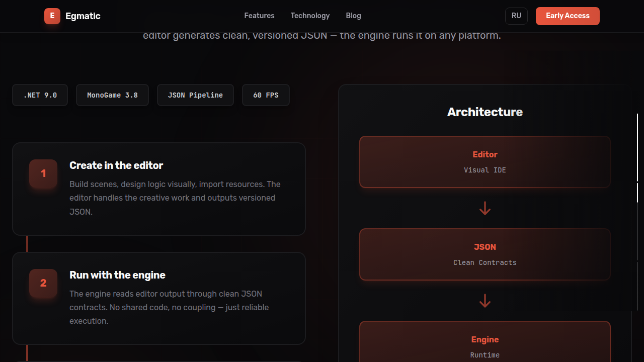Go to the Technology section
Viewport: 644px width, 362px height.
310,16
